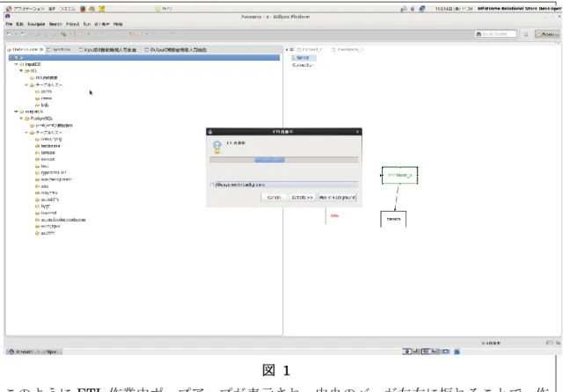Click the Open Perspective icon beside Quick Access
The image size is (563, 392).
[x=526, y=34]
